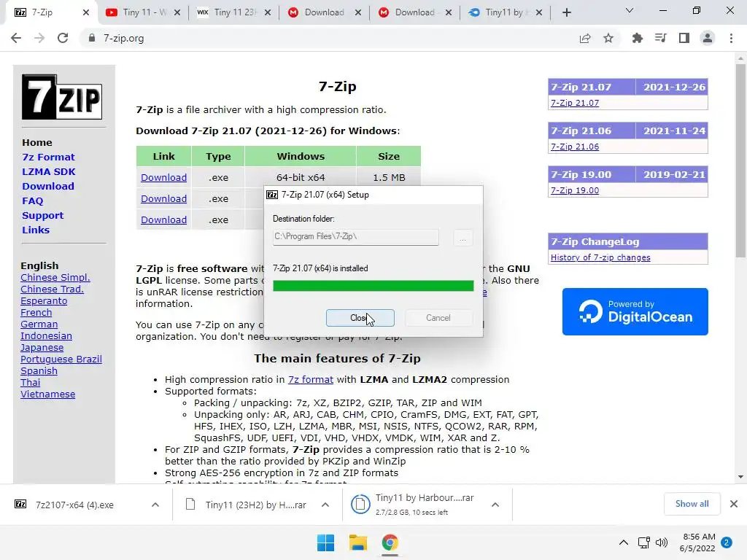747x560 pixels.
Task: Click the browse (...) button in Setup
Action: (x=462, y=237)
